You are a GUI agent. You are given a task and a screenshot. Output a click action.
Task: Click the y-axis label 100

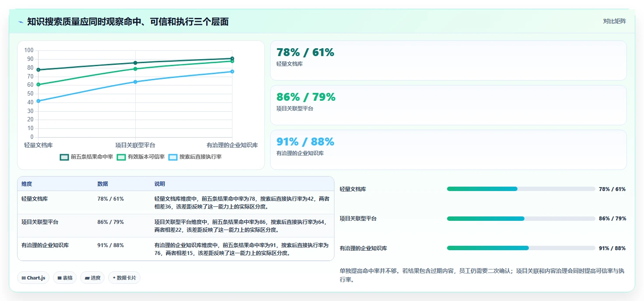click(x=29, y=50)
